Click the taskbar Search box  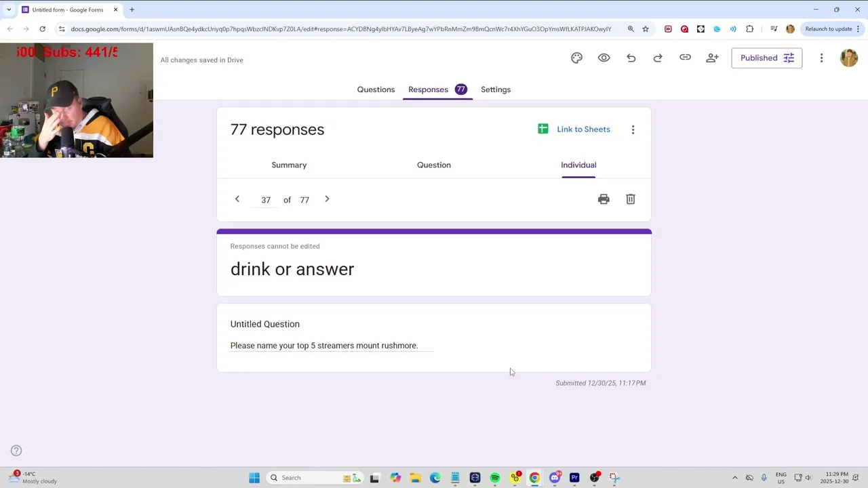[315, 478]
